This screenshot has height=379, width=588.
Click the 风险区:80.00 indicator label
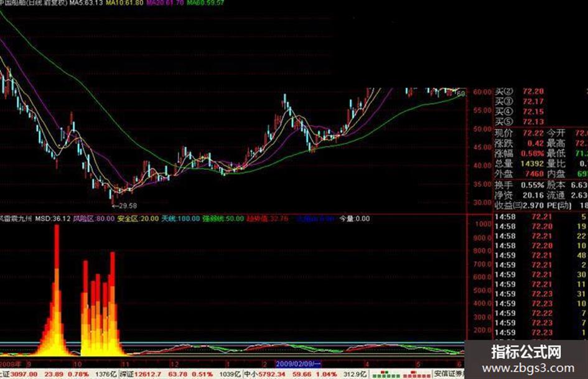[x=94, y=218]
